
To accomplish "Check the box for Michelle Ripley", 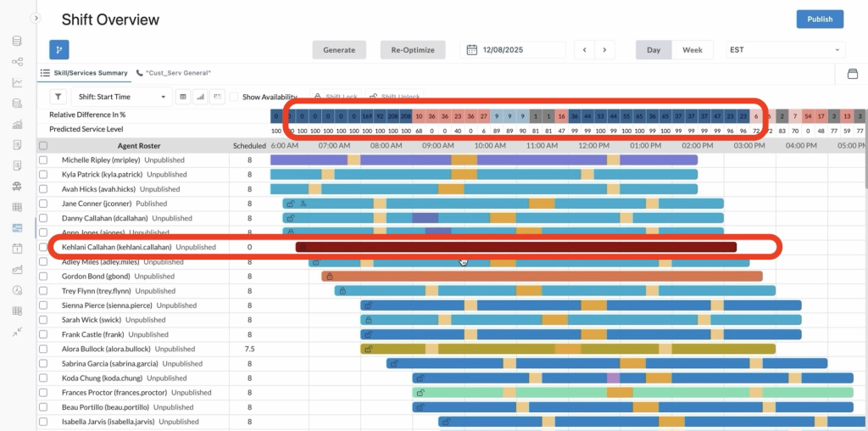I will coord(43,160).
